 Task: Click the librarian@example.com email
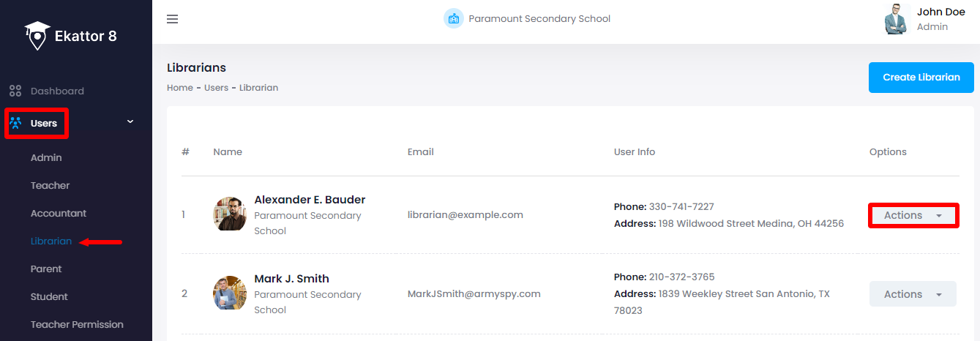[465, 215]
